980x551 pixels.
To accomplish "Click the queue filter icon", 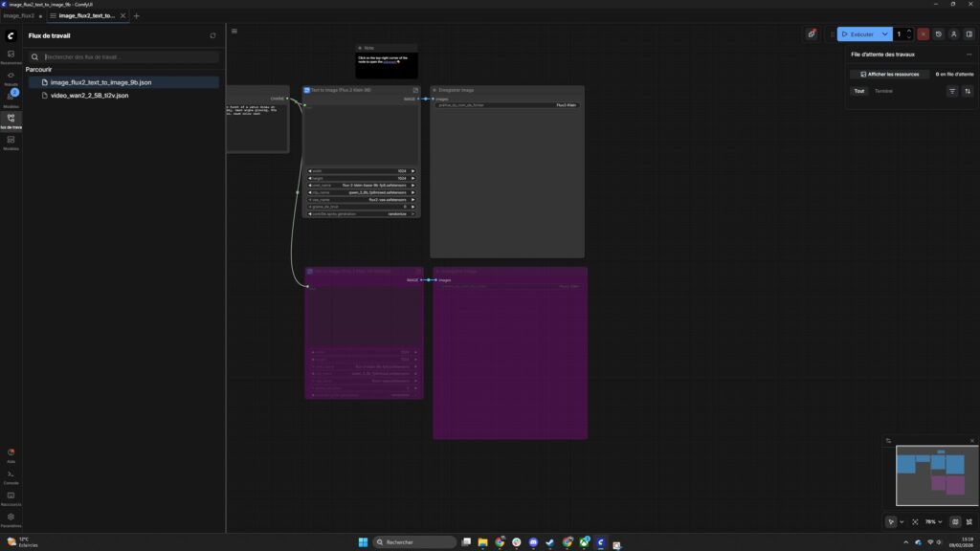I will (x=952, y=91).
